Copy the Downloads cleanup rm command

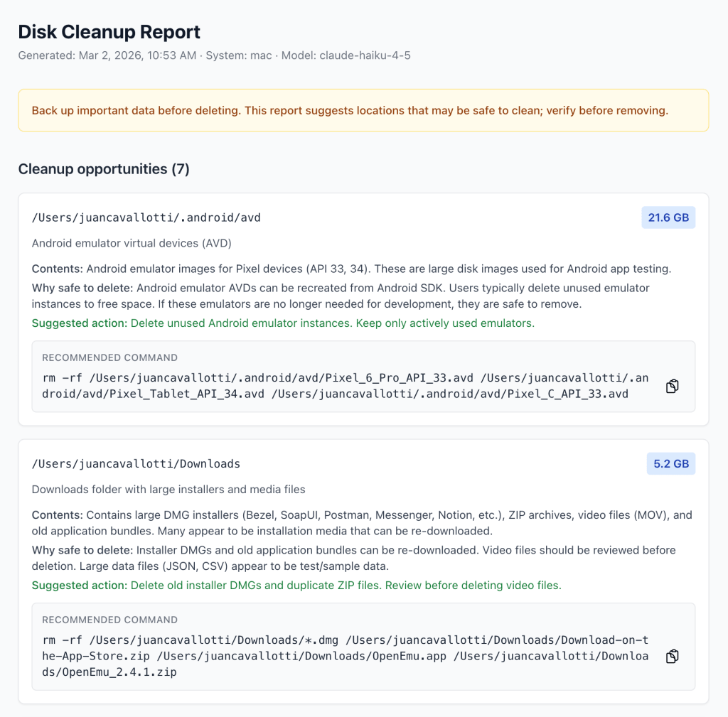pyautogui.click(x=672, y=656)
